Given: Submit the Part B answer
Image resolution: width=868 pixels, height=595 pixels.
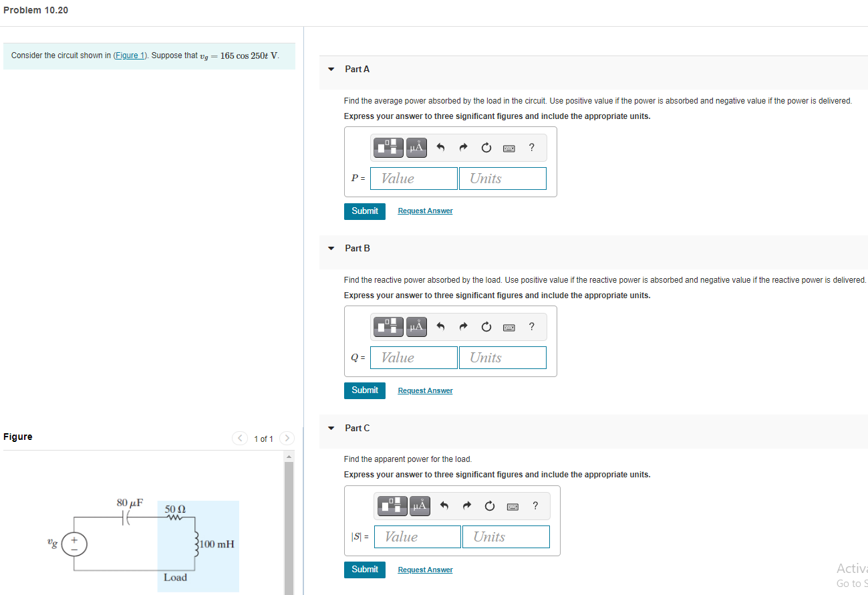Looking at the screenshot, I should coord(365,390).
